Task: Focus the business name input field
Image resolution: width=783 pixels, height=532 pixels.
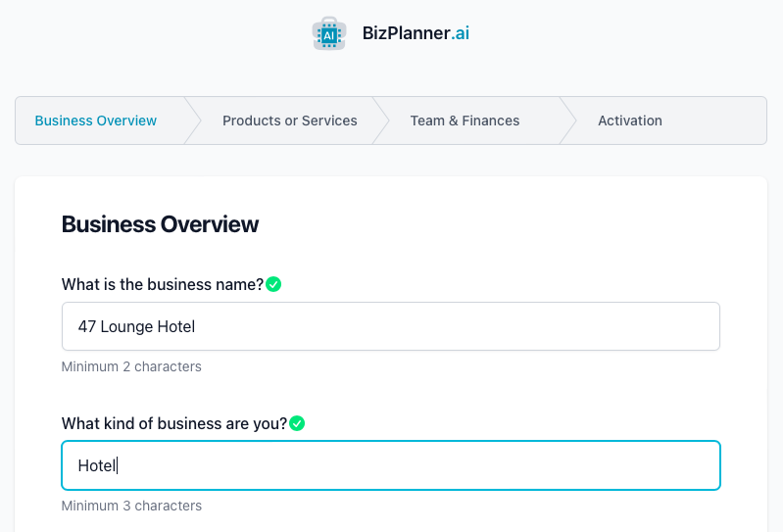Action: (x=390, y=326)
